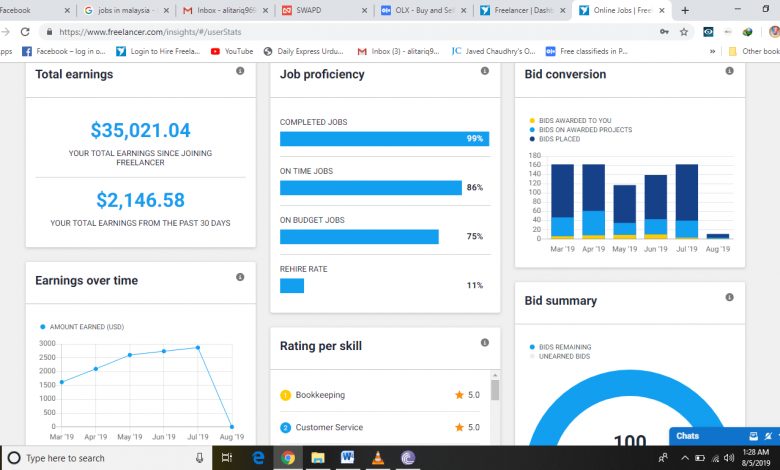Close the Online Jobs tab

point(662,10)
